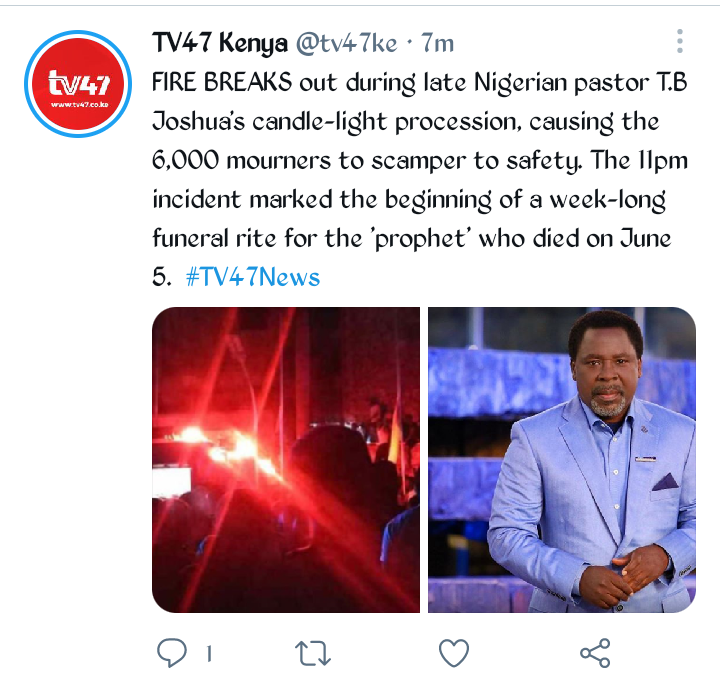Open tweet via 'FIRE BREAKS out' headline line
Image resolution: width=720 pixels, height=684 pixels.
419,83
